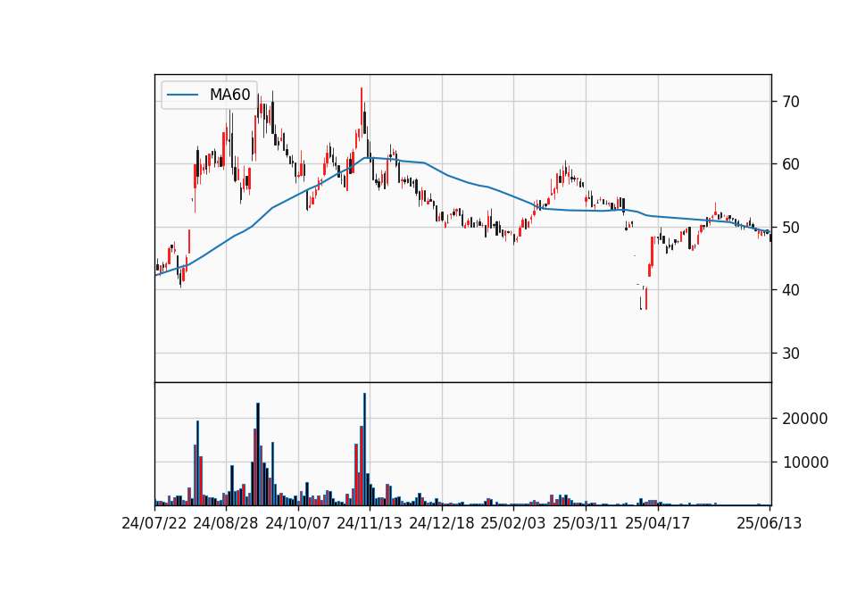Image resolution: width=857 pixels, height=616 pixels.
Task: Click the MA60 legend label
Action: [x=229, y=95]
